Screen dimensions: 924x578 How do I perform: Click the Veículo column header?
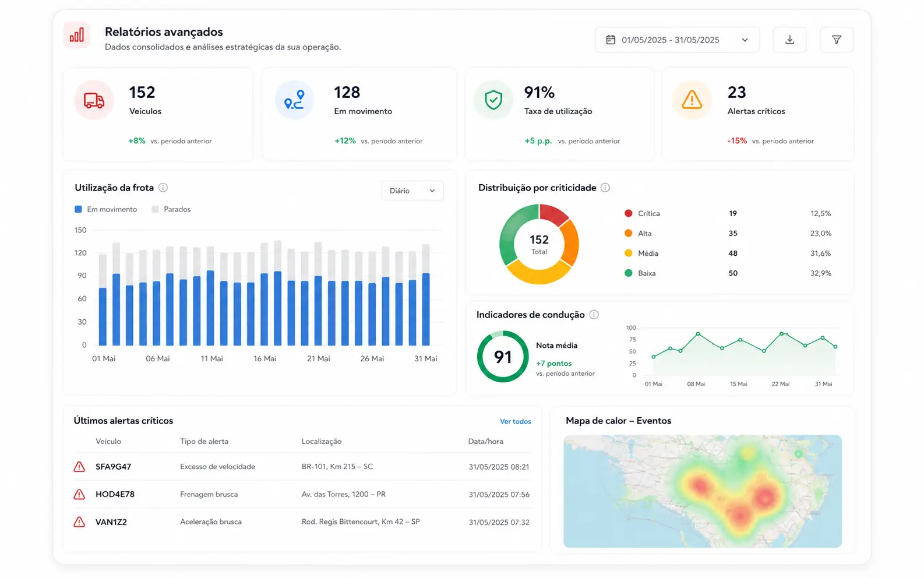[x=108, y=441]
